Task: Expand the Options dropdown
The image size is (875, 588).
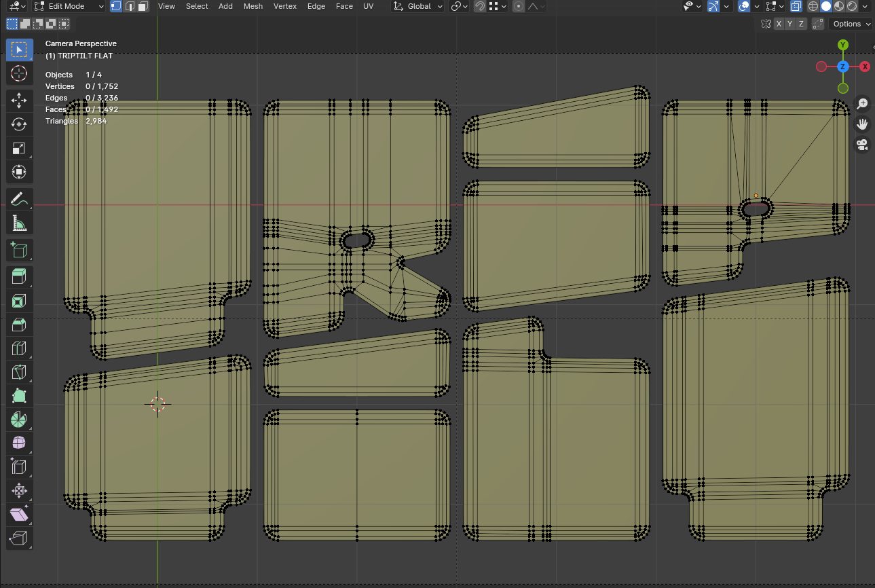Action: pos(851,24)
